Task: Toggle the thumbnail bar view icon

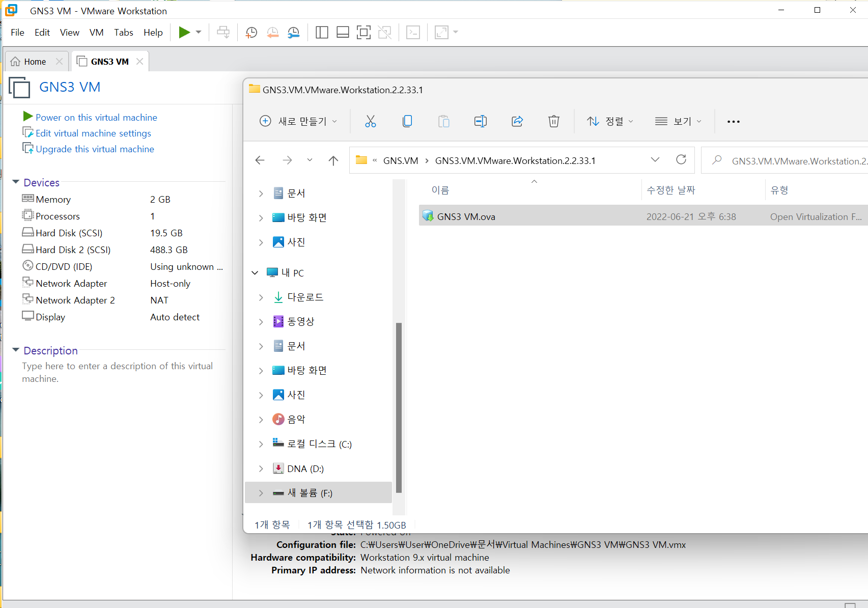Action: point(343,33)
